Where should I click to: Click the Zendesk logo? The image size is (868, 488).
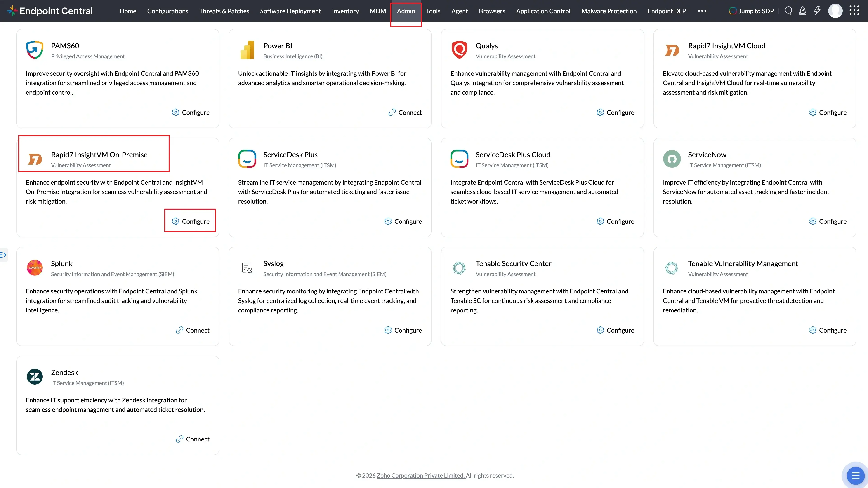pos(35,377)
